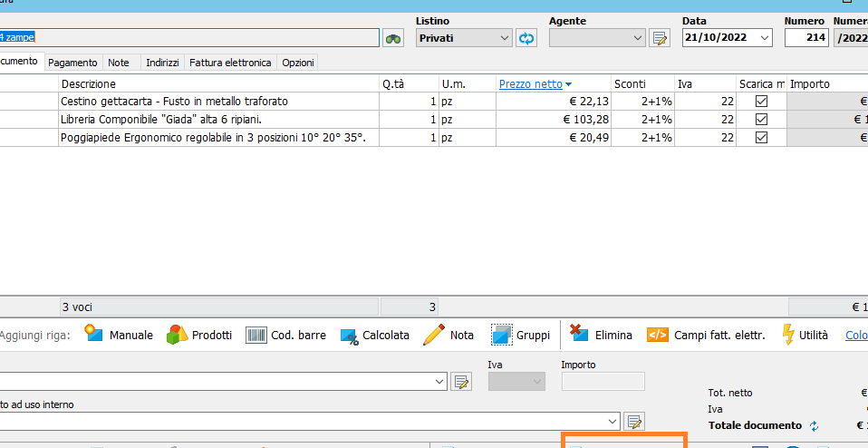Click the Descrizione column header
The height and width of the screenshot is (448, 868).
(218, 84)
